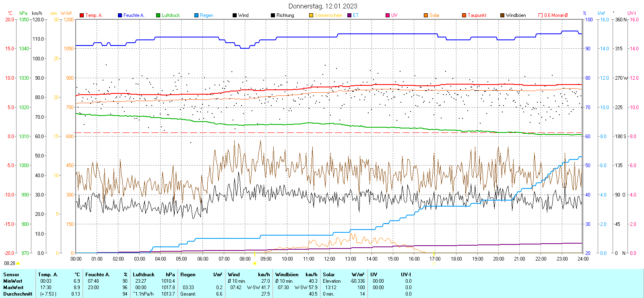Click the Luftdruck column header in the table
Image resolution: width=644 pixels, height=298 pixels.
[x=144, y=275]
